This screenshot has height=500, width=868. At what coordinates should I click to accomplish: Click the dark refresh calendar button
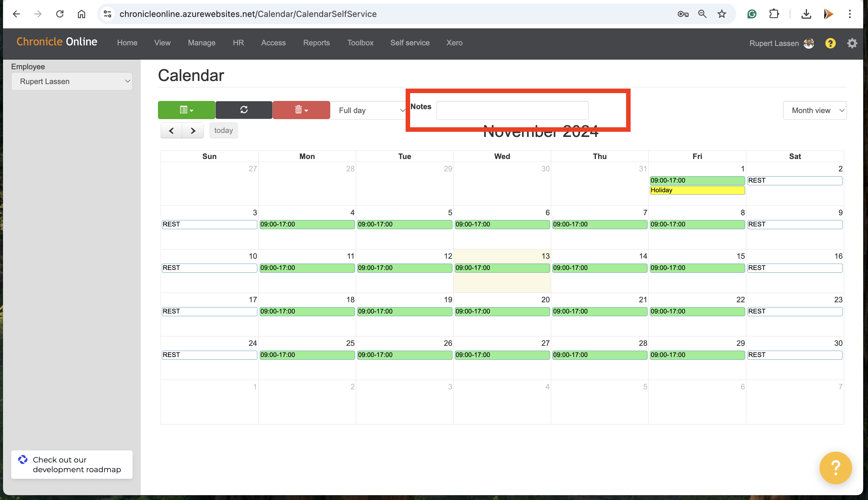click(244, 110)
